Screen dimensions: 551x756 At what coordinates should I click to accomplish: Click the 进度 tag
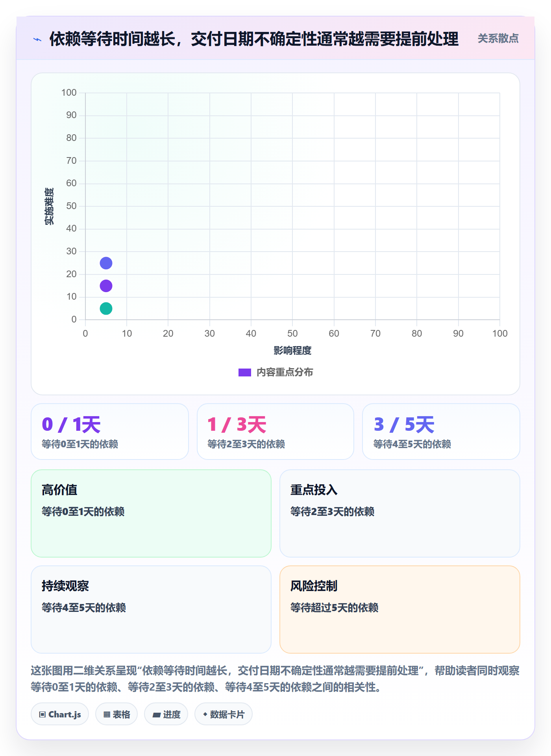[166, 714]
